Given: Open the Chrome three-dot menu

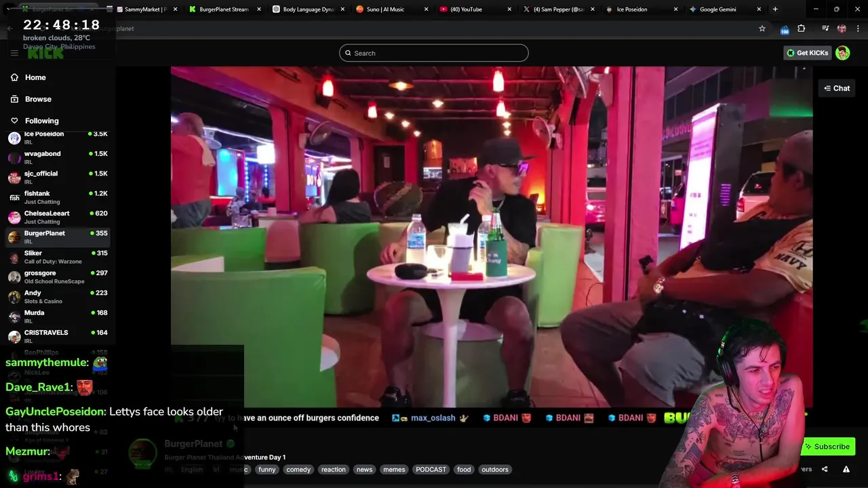Looking at the screenshot, I should pyautogui.click(x=858, y=28).
